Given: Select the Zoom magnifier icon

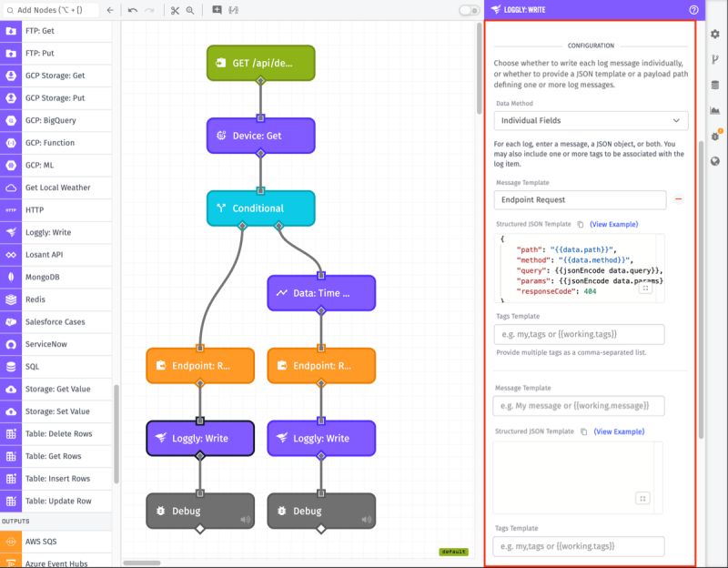Looking at the screenshot, I should click(x=190, y=11).
